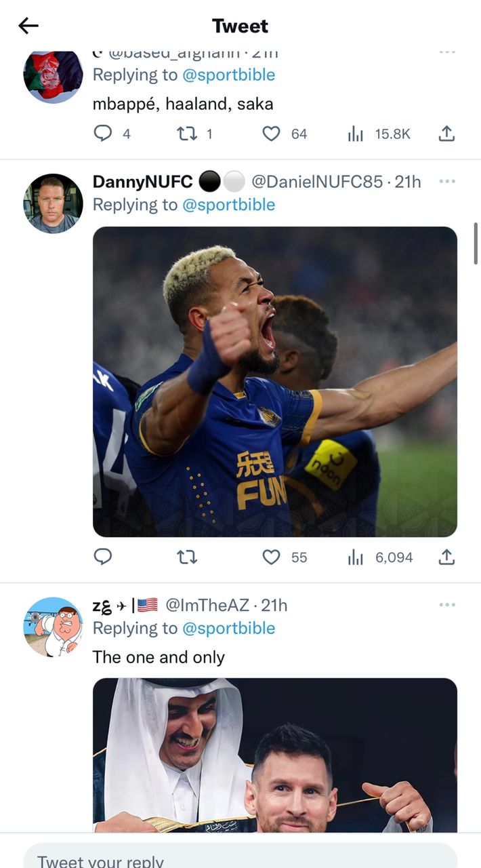
Task: Open DannyNUFC's profile avatar
Action: pyautogui.click(x=53, y=203)
